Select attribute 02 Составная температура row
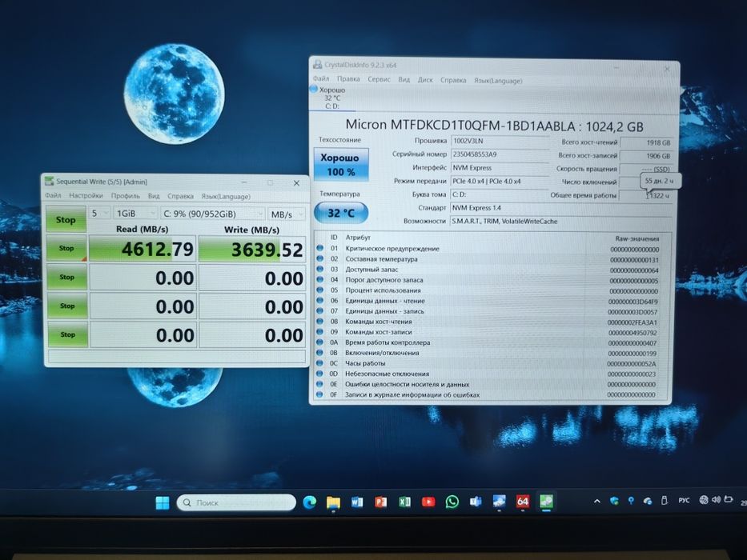The height and width of the screenshot is (560, 747). [493, 259]
